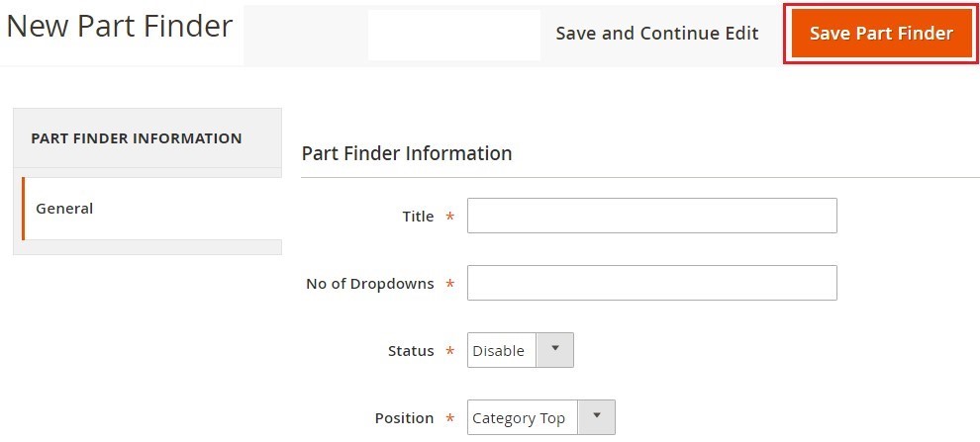Image resolution: width=980 pixels, height=442 pixels.
Task: Click the 'Disable' value in Status select
Action: 499,351
